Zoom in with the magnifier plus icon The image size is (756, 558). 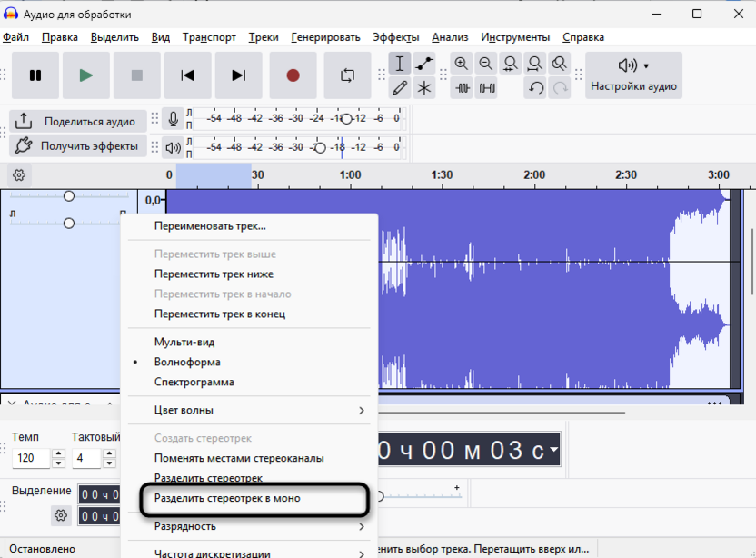462,64
